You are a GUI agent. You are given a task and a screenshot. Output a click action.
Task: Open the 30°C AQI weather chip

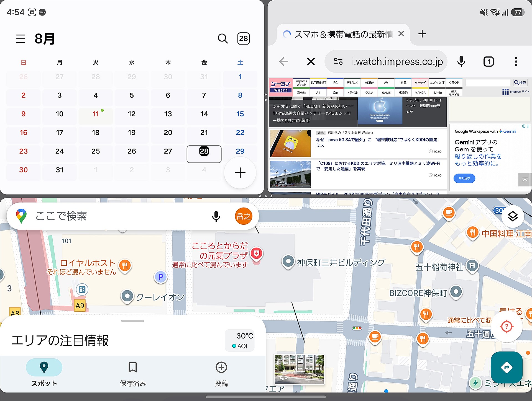240,340
